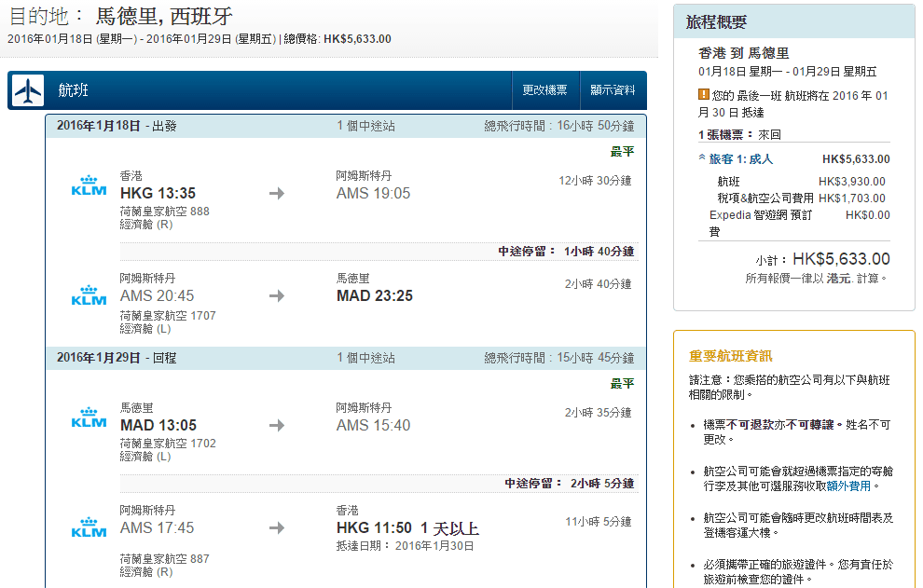This screenshot has width=923, height=588.
Task: Click the airplane icon in 航班 header
Action: (29, 90)
